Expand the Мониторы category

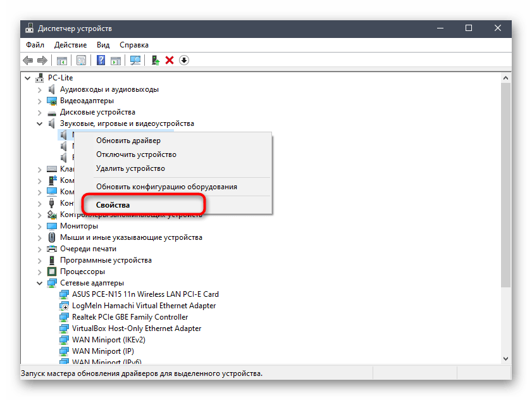click(x=39, y=226)
